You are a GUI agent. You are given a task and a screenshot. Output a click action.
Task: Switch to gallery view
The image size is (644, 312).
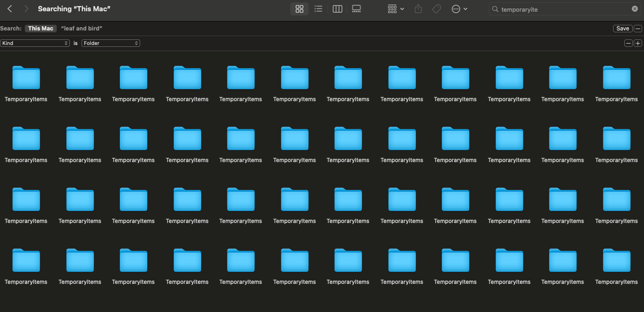pos(356,8)
